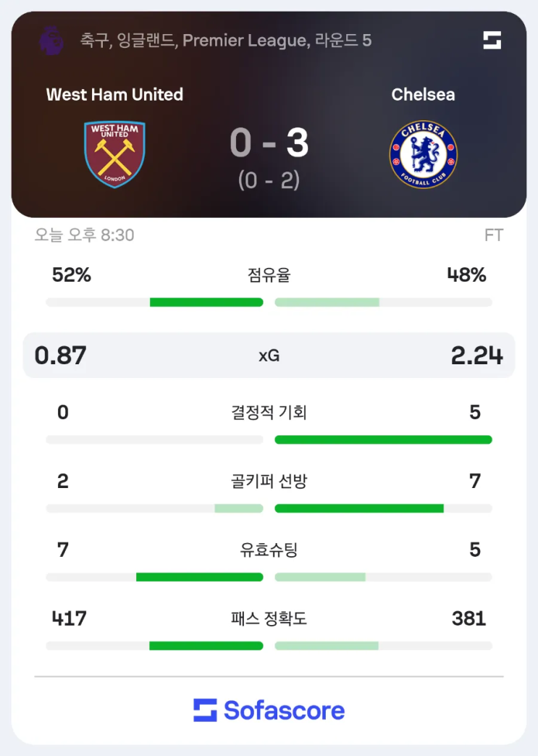
Task: Click West Ham's shots on target bar
Action: pos(199,577)
